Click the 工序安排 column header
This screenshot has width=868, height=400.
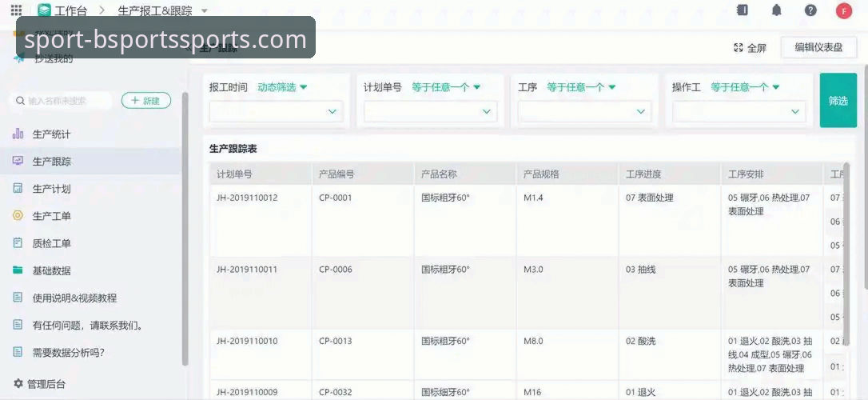pos(772,174)
